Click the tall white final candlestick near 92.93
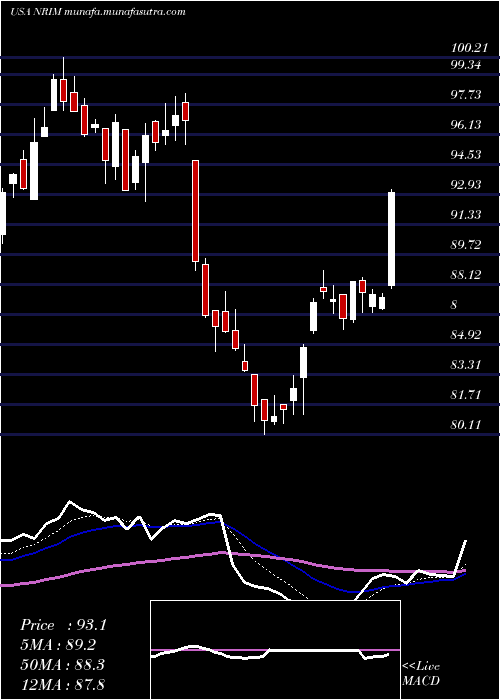The image size is (500, 700). click(x=392, y=239)
